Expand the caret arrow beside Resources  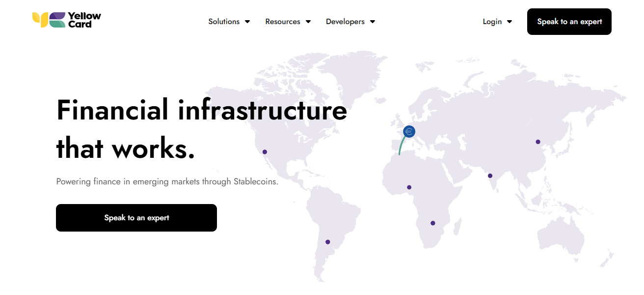click(x=308, y=22)
